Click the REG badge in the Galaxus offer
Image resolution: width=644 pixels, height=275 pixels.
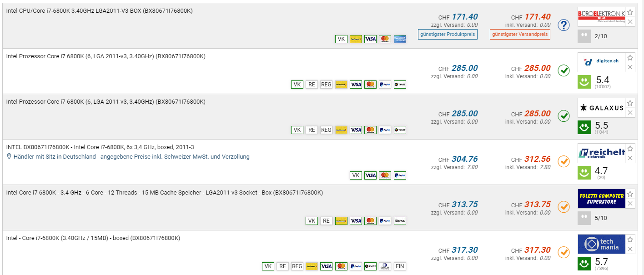326,130
